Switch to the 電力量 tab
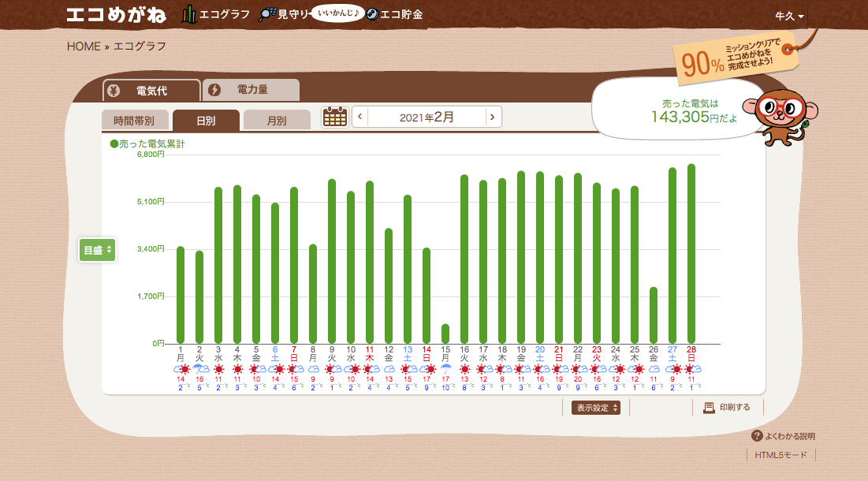This screenshot has height=481, width=868. click(251, 90)
